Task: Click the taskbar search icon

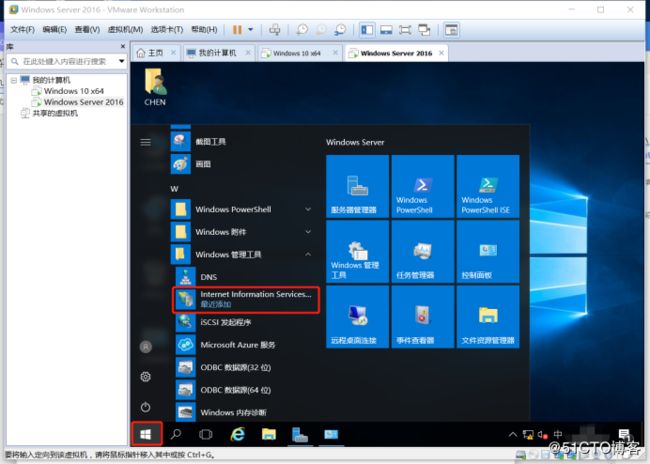Action: coord(176,434)
